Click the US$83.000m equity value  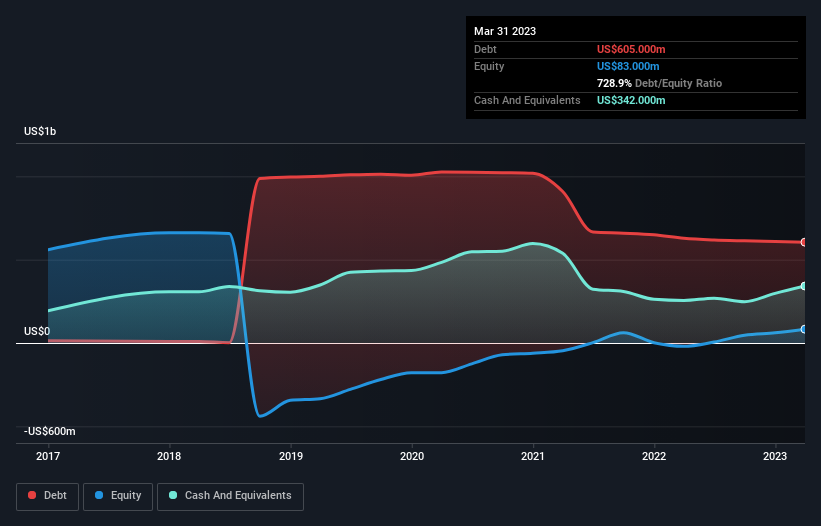[x=628, y=66]
